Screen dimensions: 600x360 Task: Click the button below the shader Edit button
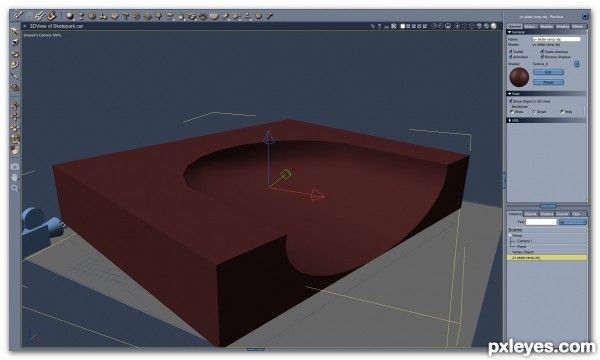pos(548,82)
